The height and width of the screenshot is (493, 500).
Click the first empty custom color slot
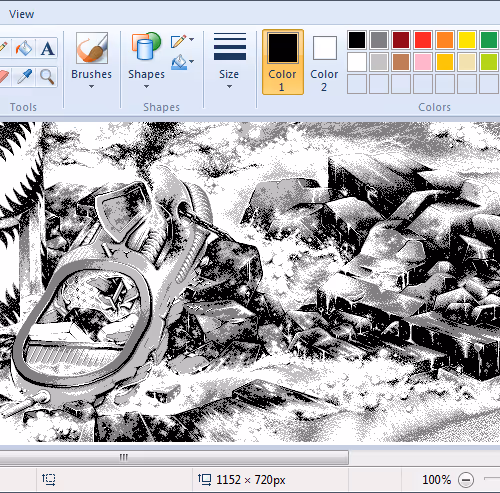point(357,84)
